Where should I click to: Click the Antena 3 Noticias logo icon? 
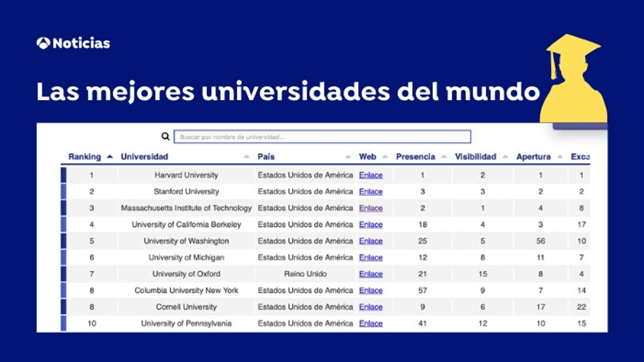44,43
